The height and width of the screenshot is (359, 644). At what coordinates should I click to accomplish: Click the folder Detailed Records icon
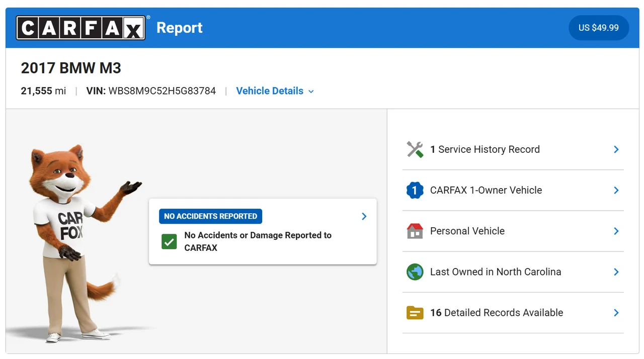click(x=415, y=313)
